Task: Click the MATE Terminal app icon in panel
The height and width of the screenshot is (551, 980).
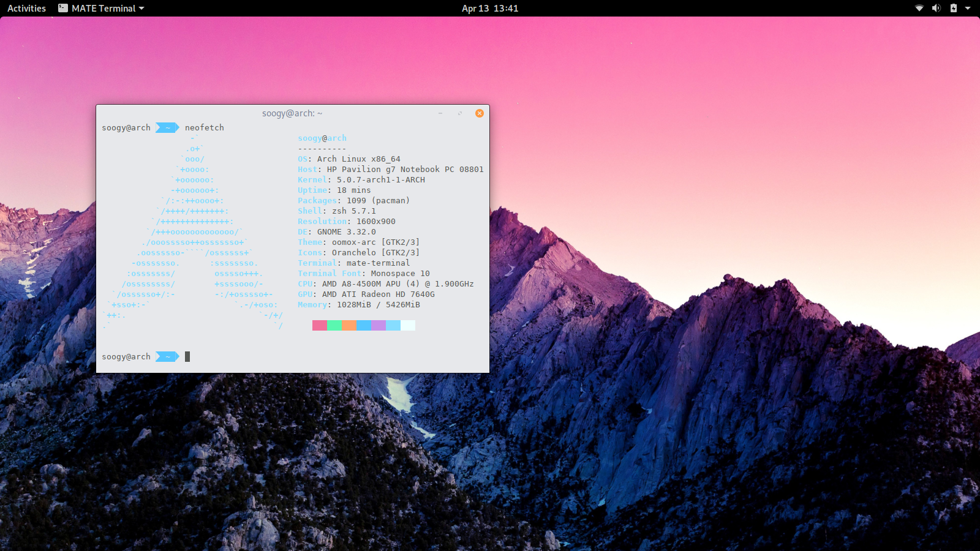Action: (62, 8)
